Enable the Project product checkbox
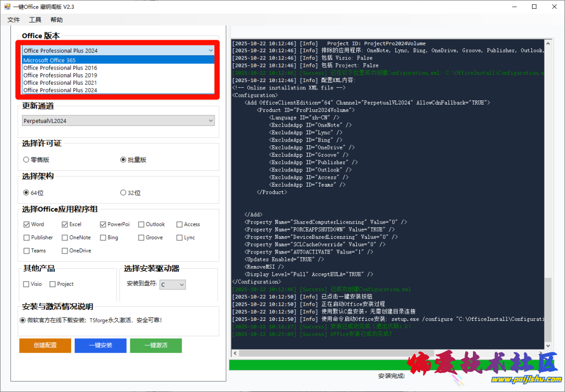This screenshot has width=565, height=392. (x=53, y=284)
